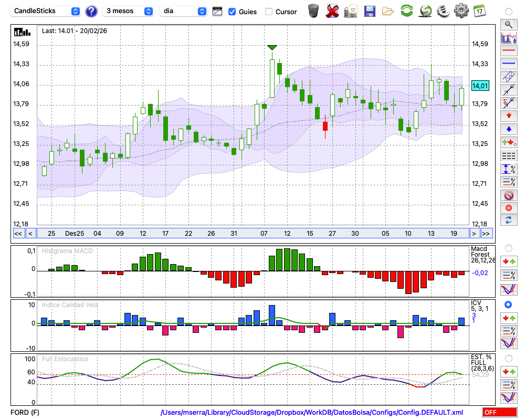Click the red horizontal line drawing tool
Screen dimensions: 525x420
tap(508, 51)
